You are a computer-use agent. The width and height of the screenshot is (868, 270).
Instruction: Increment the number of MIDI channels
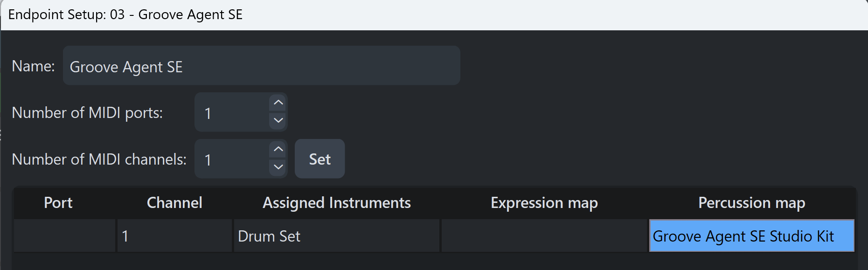(278, 149)
